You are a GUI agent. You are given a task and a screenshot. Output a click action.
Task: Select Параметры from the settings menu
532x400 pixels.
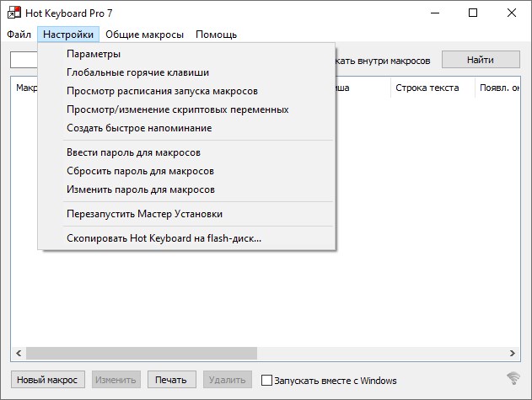coord(94,54)
